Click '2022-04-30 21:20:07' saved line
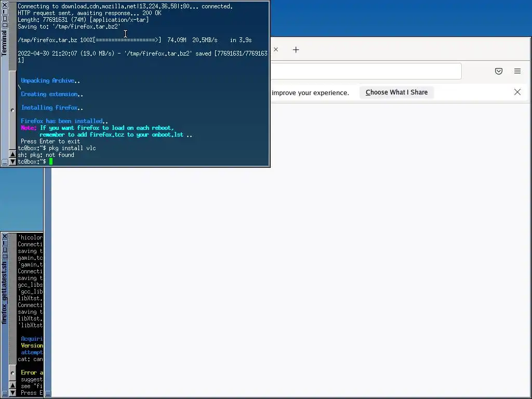The image size is (532, 399). click(x=142, y=57)
